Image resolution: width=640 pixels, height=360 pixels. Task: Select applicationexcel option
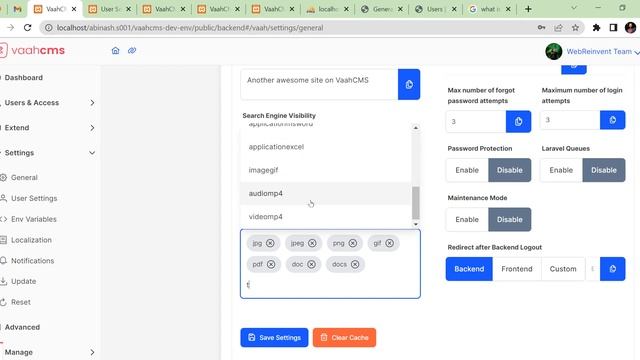coord(326,147)
